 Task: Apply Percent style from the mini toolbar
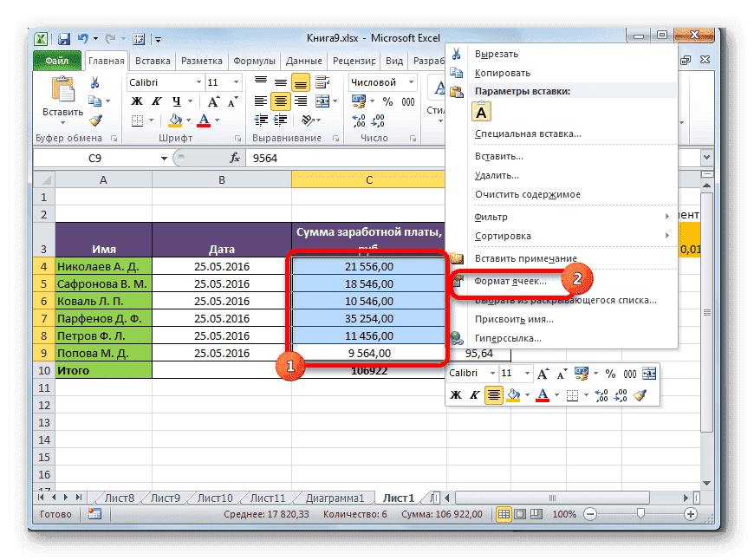609,374
